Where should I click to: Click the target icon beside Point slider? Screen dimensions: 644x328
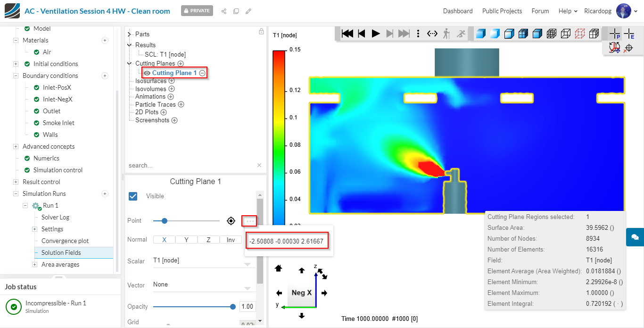231,220
